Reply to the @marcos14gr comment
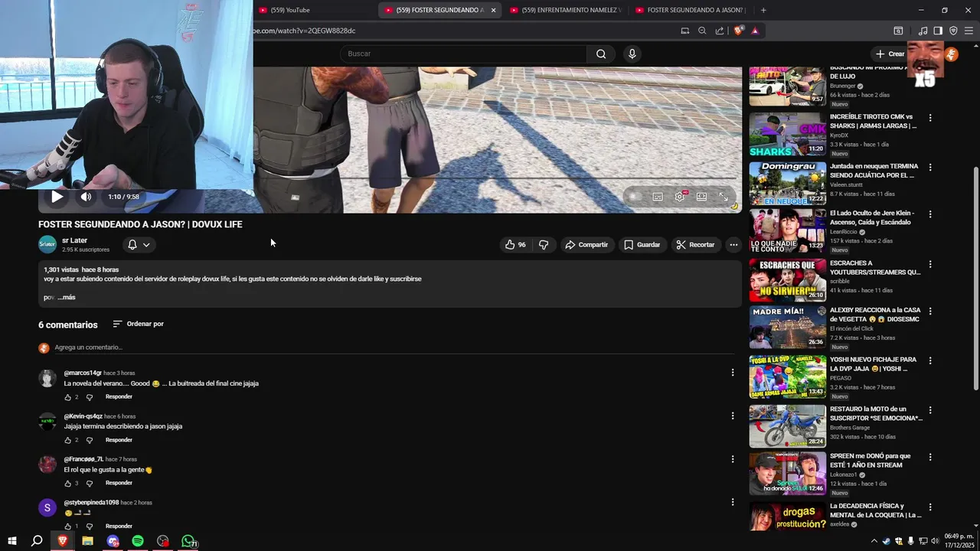Screen dimensions: 980x551 (119, 396)
